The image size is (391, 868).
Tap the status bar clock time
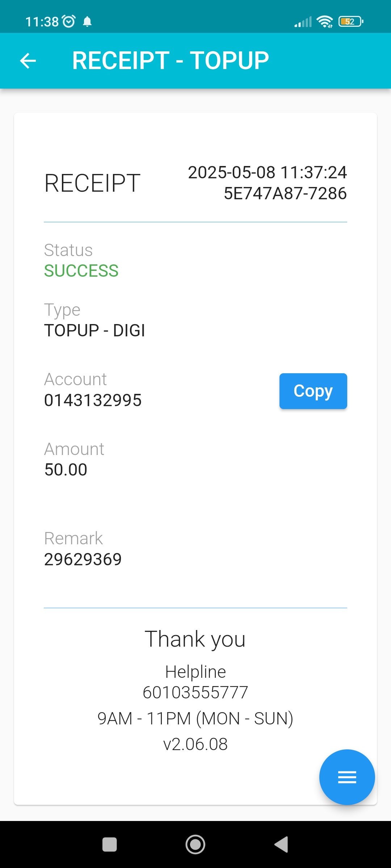point(42,22)
